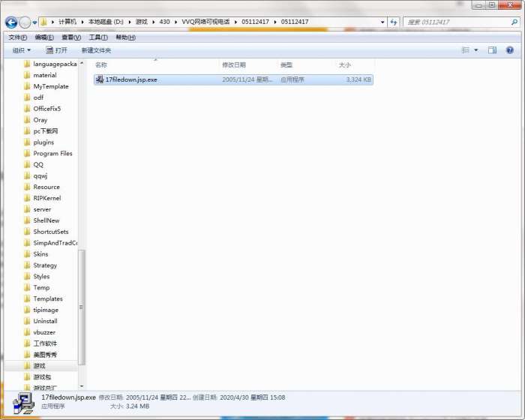
Task: Open the 帮助(H) menu
Action: click(125, 37)
